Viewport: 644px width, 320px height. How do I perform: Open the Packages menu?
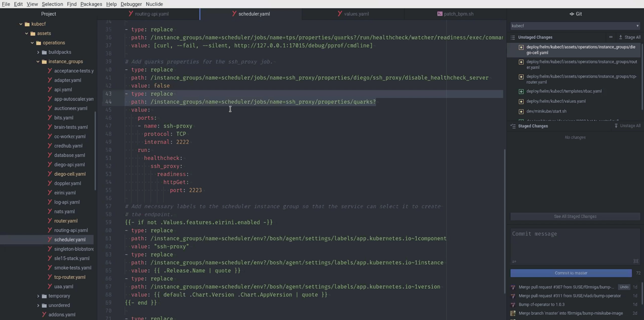point(91,4)
